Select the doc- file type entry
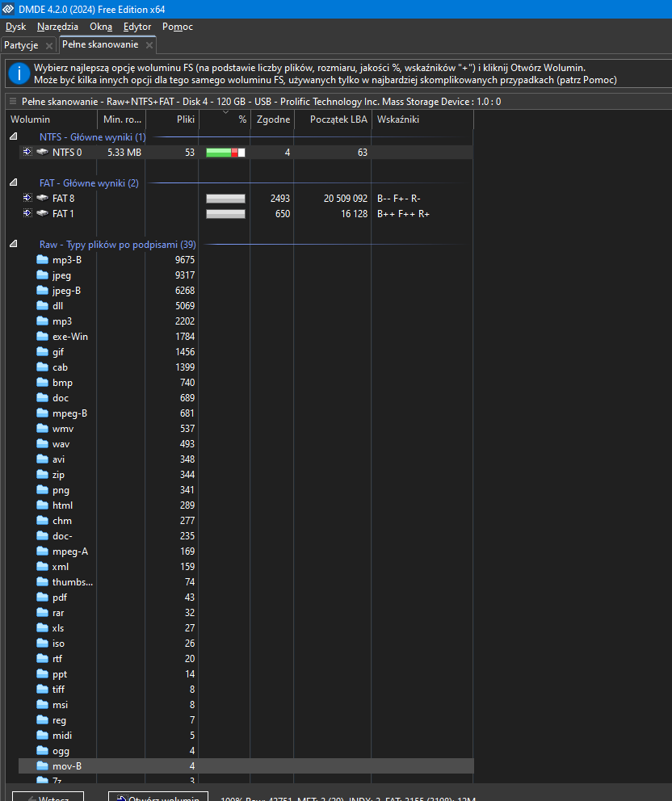Screen dimensions: 672x801 [62, 535]
